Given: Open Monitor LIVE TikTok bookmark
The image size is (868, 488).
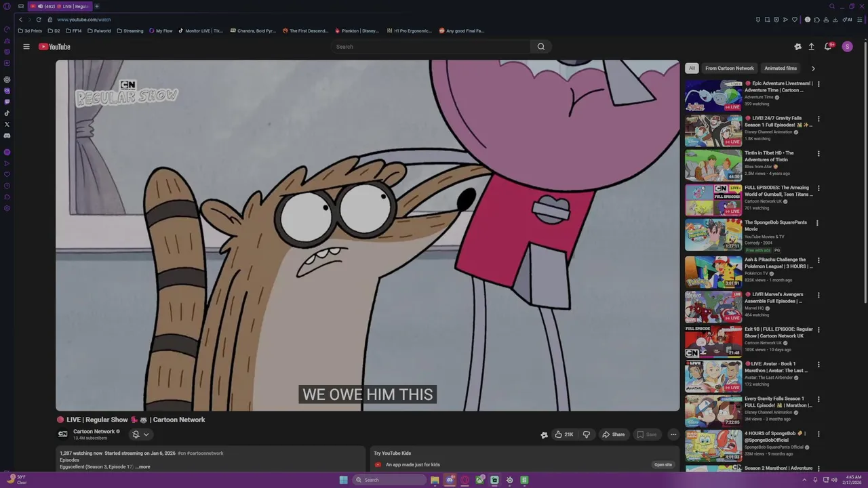Looking at the screenshot, I should tap(201, 30).
